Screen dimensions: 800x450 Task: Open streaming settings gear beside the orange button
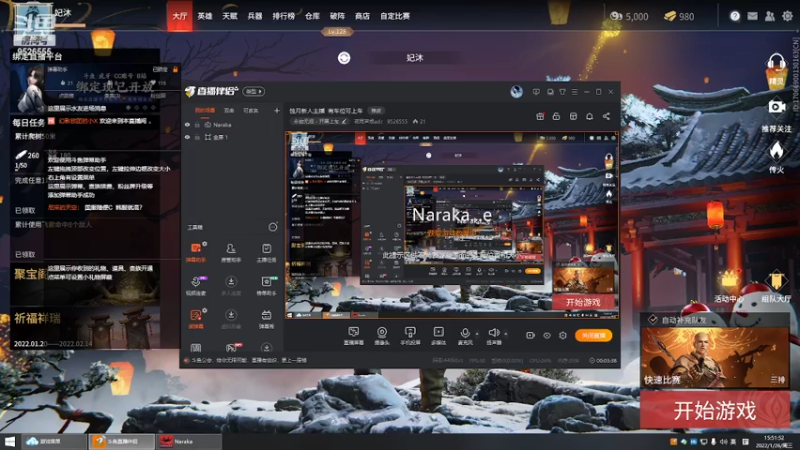click(x=563, y=335)
